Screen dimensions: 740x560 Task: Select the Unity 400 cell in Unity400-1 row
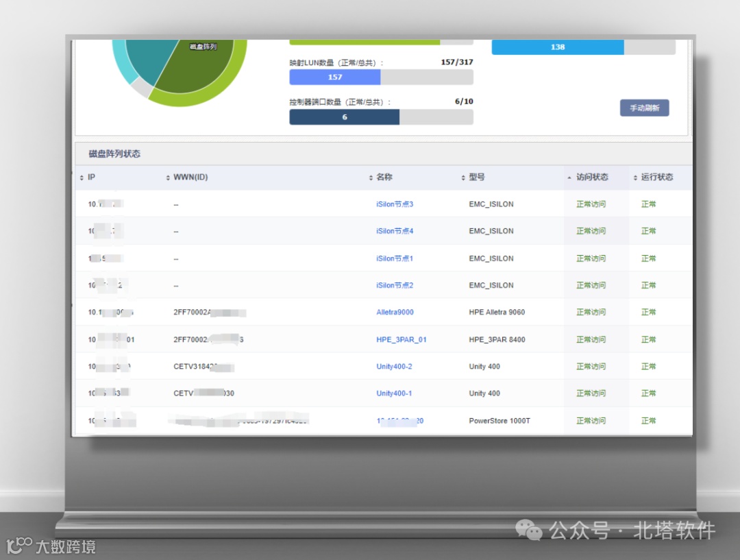point(484,393)
